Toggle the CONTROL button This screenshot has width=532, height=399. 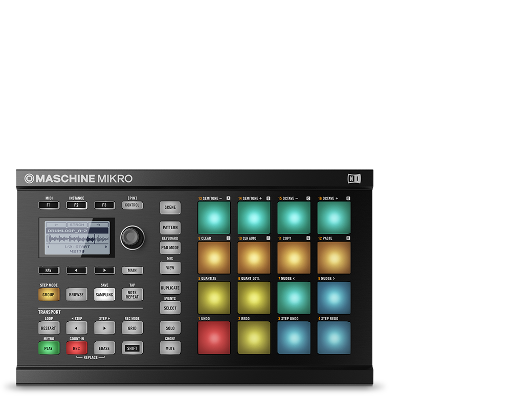pyautogui.click(x=132, y=205)
